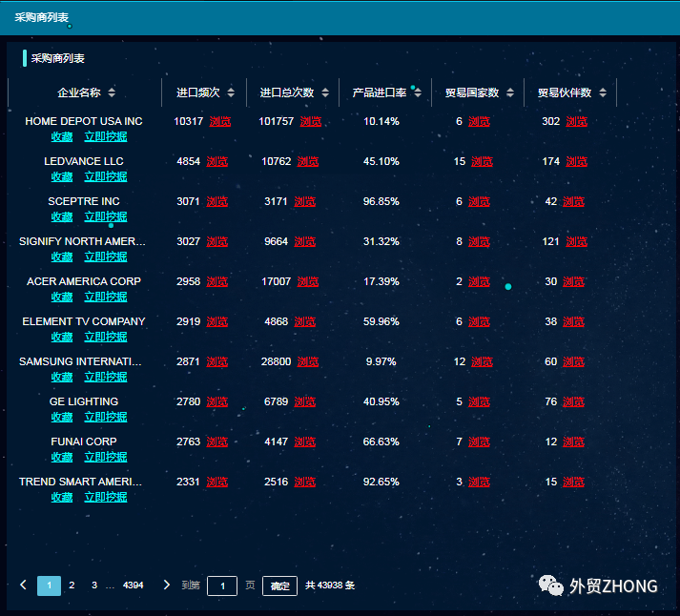Click 收藏 for TREND SMART AMERI...
Image resolution: width=680 pixels, height=616 pixels.
coord(62,497)
